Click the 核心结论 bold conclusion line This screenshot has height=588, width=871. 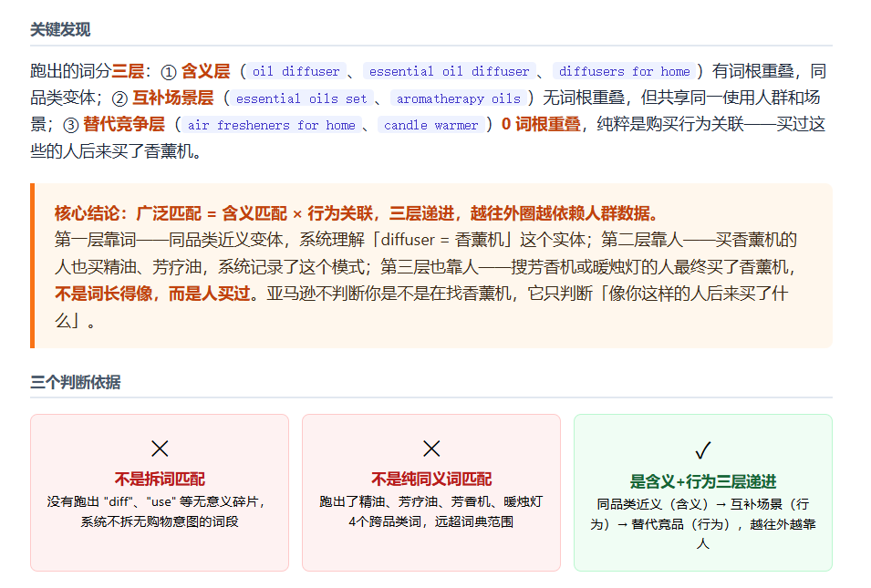[x=358, y=213]
